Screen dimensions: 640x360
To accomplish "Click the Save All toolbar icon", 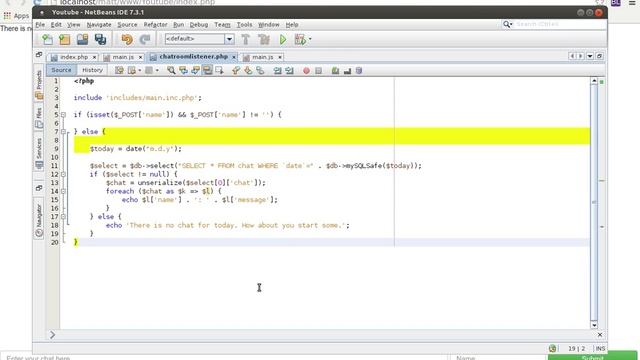I will [100, 40].
